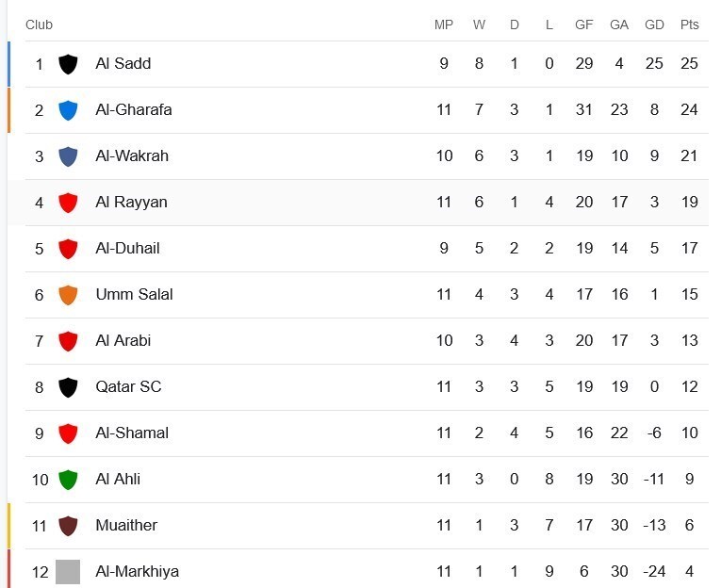The image size is (721, 588).
Task: Click the Al Rayyan crest icon
Action: (68, 203)
